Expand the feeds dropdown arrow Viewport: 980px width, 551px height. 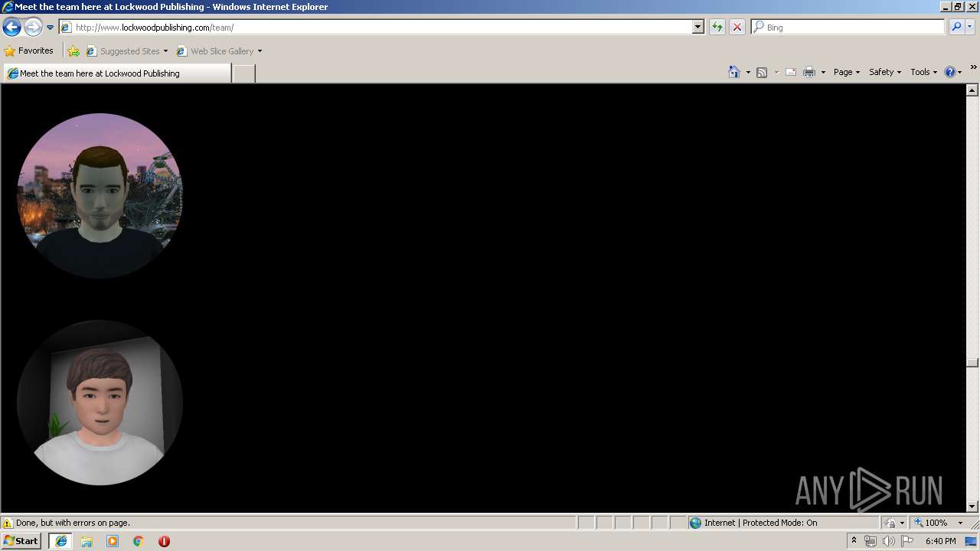click(x=776, y=72)
